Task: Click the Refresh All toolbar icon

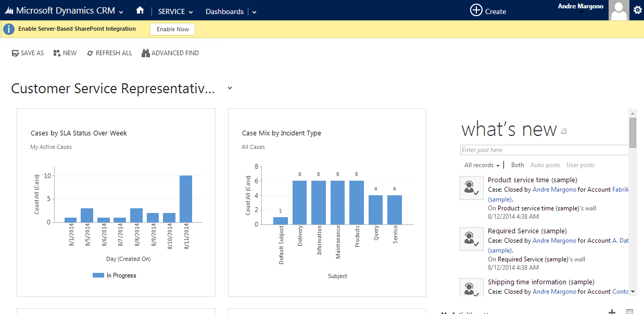Action: click(x=90, y=53)
